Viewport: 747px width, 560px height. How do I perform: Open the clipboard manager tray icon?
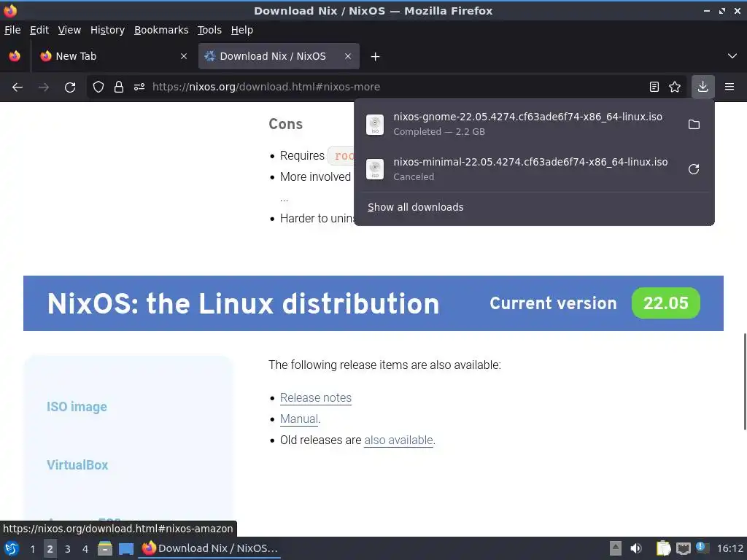(x=663, y=548)
